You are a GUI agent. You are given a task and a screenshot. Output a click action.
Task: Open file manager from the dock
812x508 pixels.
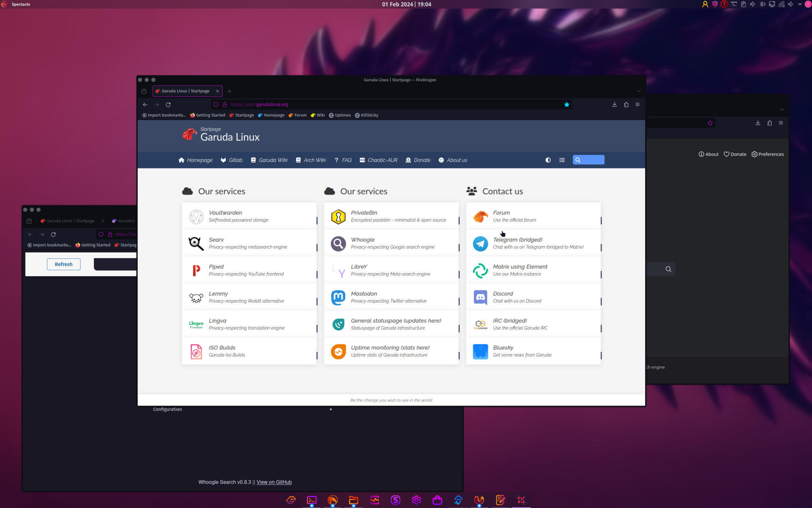pyautogui.click(x=354, y=500)
